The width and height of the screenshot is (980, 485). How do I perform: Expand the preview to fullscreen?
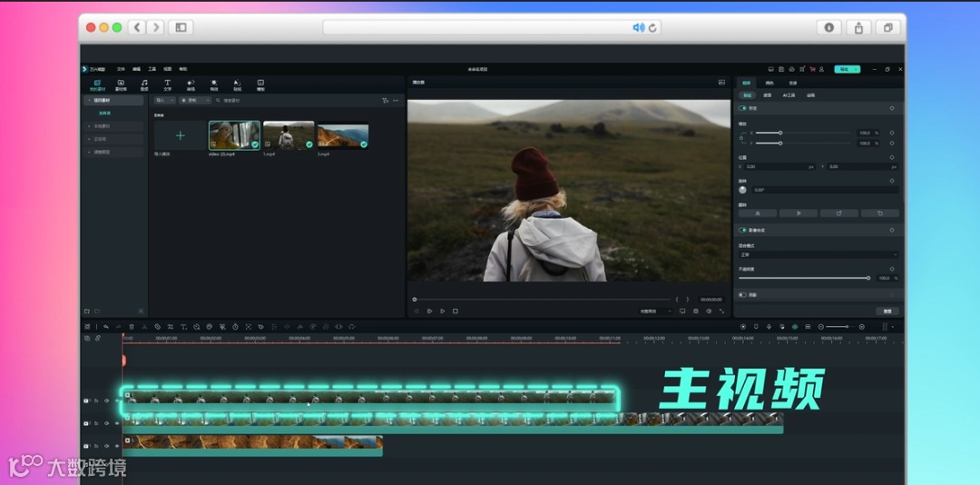(x=722, y=311)
